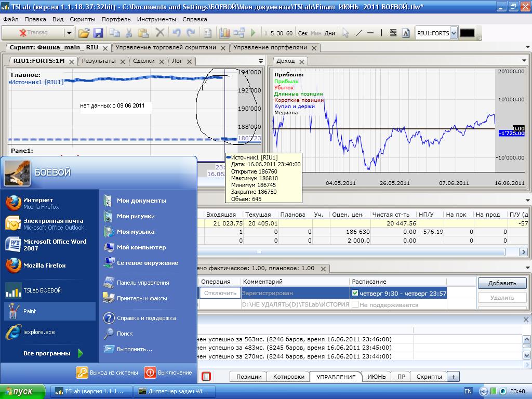Click the save floppy disk icon

tap(98, 33)
